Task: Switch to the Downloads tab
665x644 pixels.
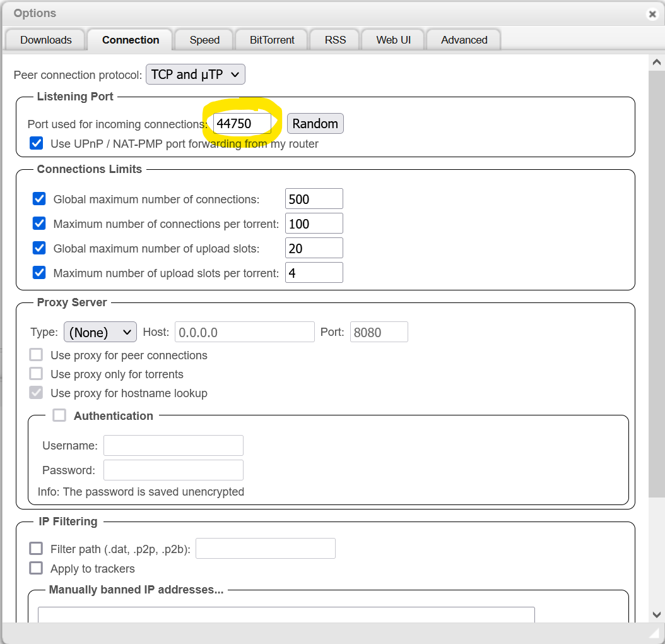Action: point(45,39)
